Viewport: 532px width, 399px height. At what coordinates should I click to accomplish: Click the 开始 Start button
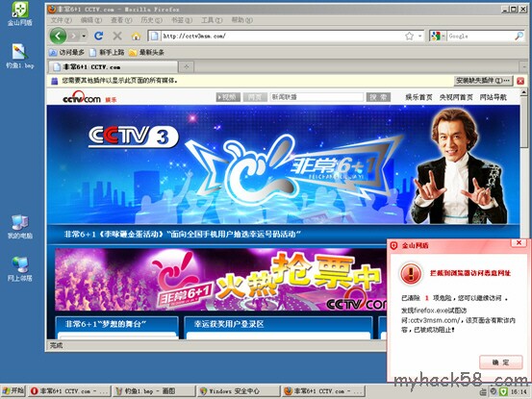(13, 391)
